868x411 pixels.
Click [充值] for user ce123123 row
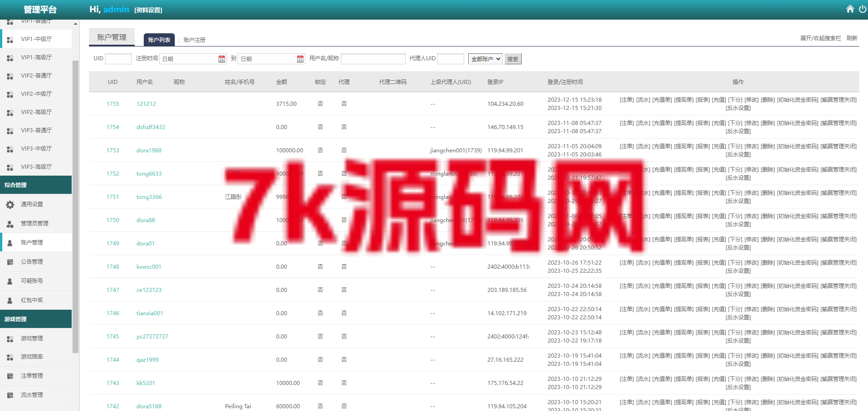[719, 286]
